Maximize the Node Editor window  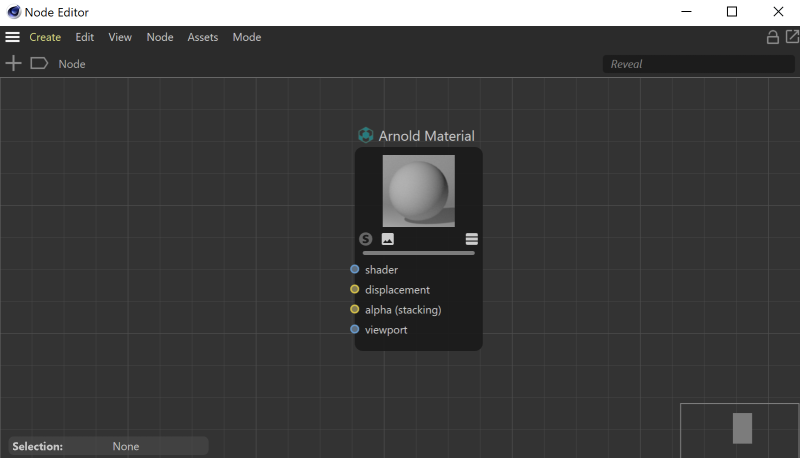tap(732, 12)
